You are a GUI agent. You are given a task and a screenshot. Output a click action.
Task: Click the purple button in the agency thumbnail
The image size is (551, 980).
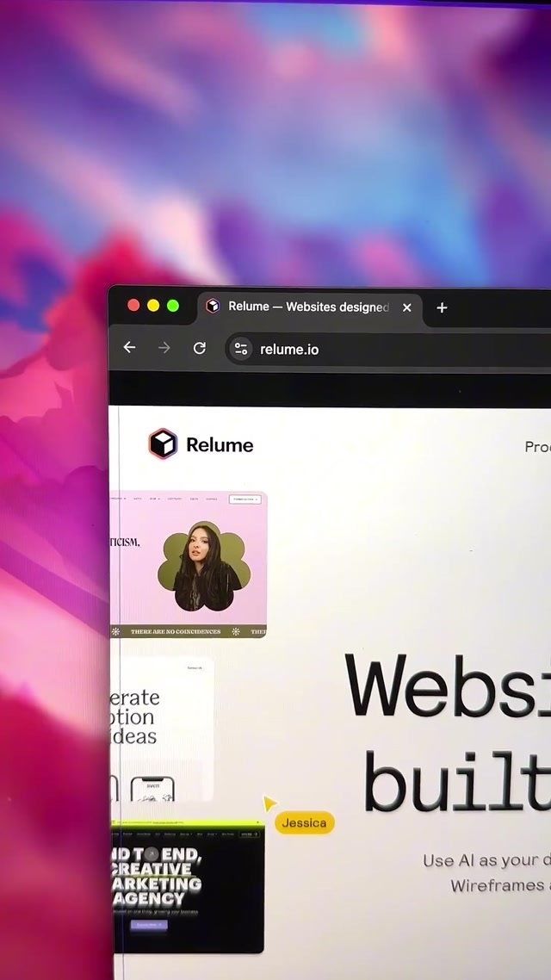click(149, 925)
